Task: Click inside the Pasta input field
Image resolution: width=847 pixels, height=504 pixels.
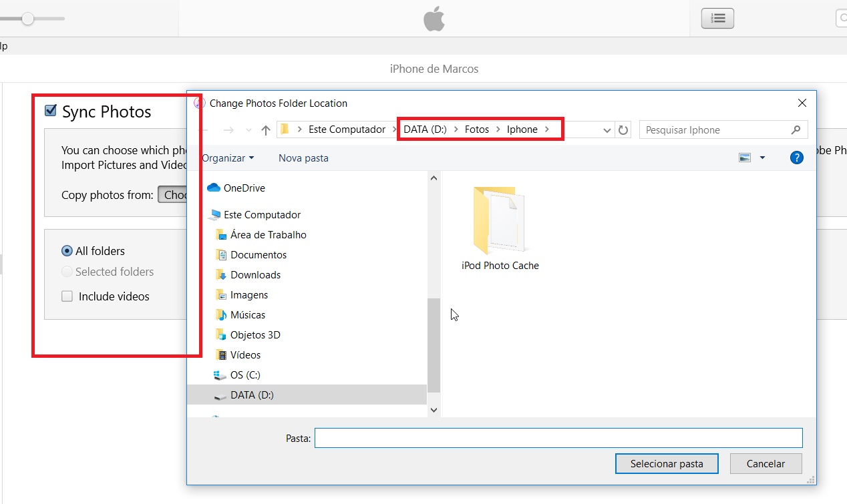Action: click(558, 438)
